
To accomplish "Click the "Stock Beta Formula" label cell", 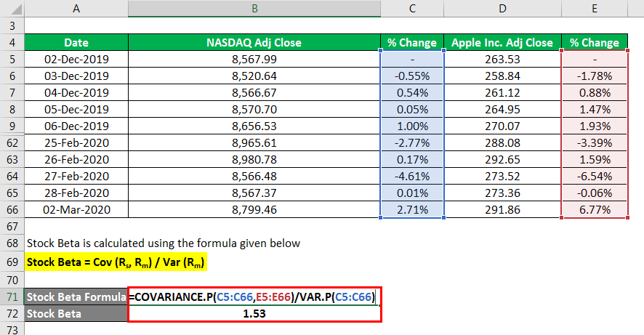I will click(76, 296).
